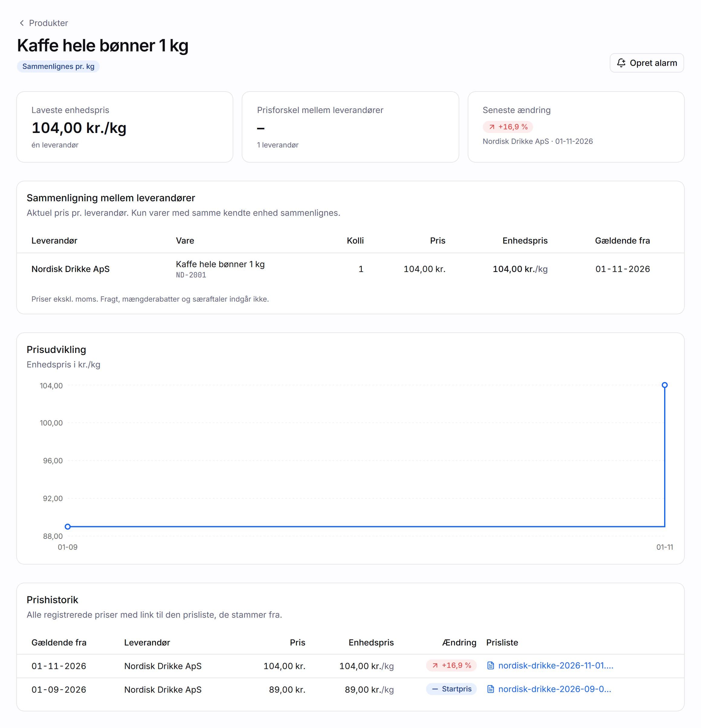The width and height of the screenshot is (701, 728).
Task: Click the 89,00 kr./kg unit price cell
Action: pyautogui.click(x=369, y=690)
